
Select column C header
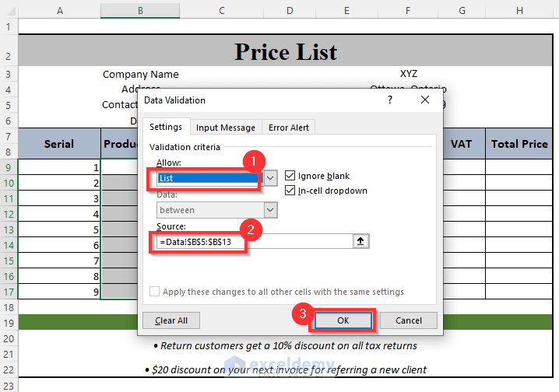222,11
